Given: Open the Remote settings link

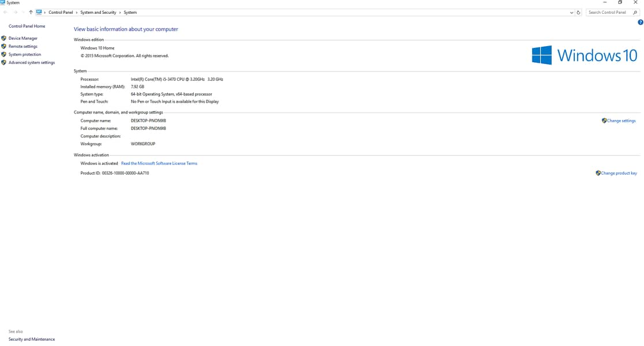Looking at the screenshot, I should [23, 47].
